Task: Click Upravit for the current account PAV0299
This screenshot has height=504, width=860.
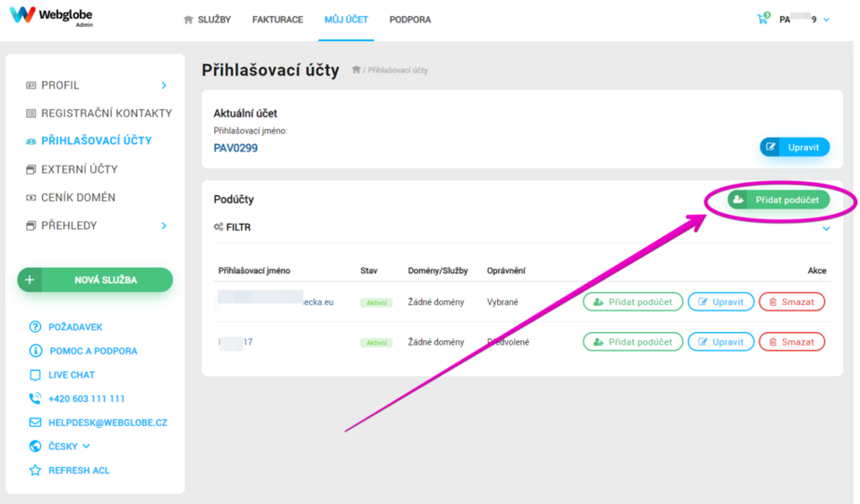Action: click(795, 147)
